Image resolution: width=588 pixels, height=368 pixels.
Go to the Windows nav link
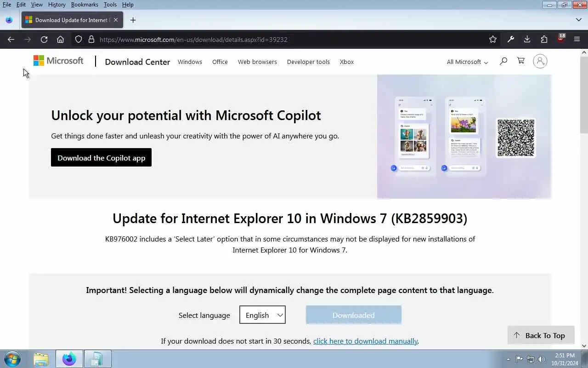[190, 62]
